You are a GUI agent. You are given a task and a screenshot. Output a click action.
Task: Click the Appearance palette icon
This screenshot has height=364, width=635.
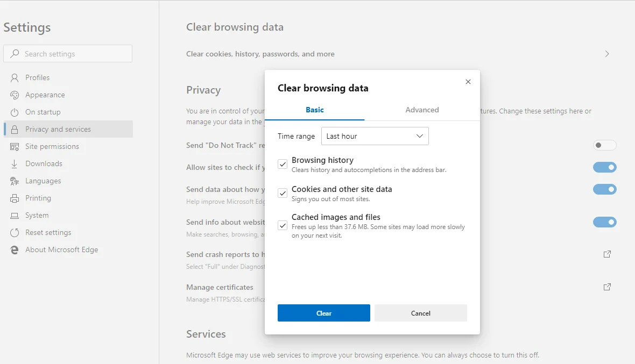coord(15,95)
